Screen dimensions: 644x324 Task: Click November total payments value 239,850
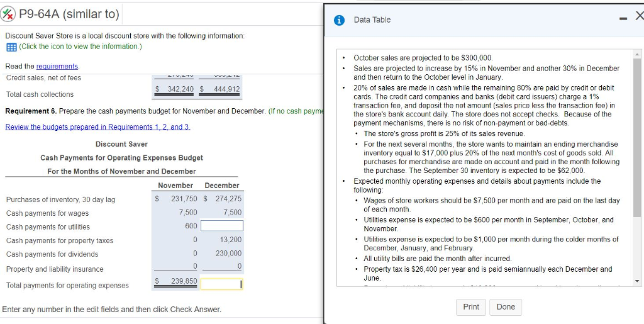click(184, 281)
